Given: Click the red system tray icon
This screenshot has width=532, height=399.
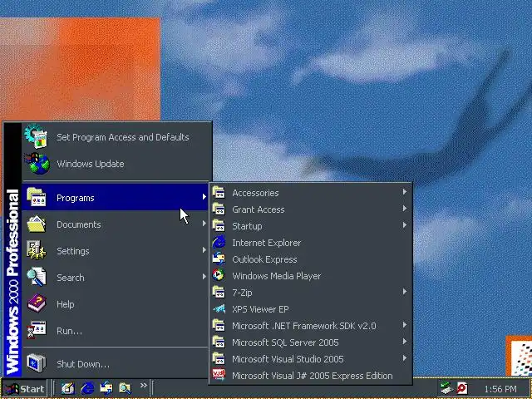Looking at the screenshot, I should [462, 388].
